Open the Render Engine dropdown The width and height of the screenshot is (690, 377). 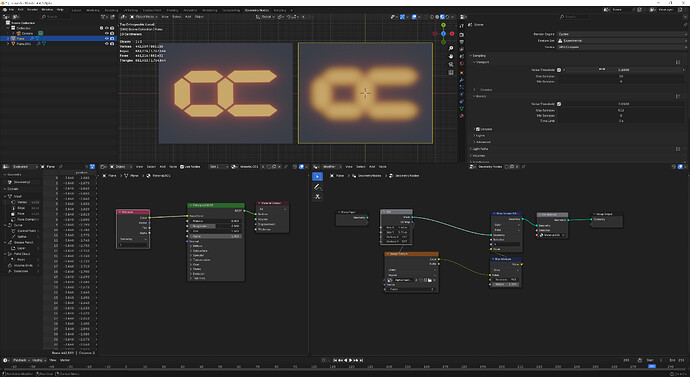click(x=621, y=34)
